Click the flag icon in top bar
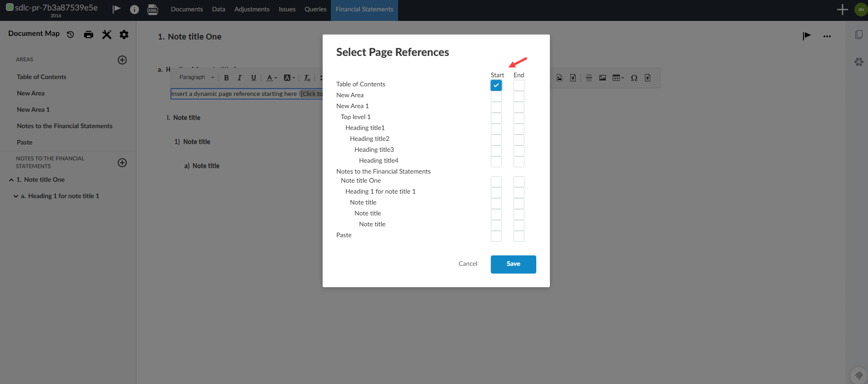Screen dimensions: 868x384 [116, 9]
